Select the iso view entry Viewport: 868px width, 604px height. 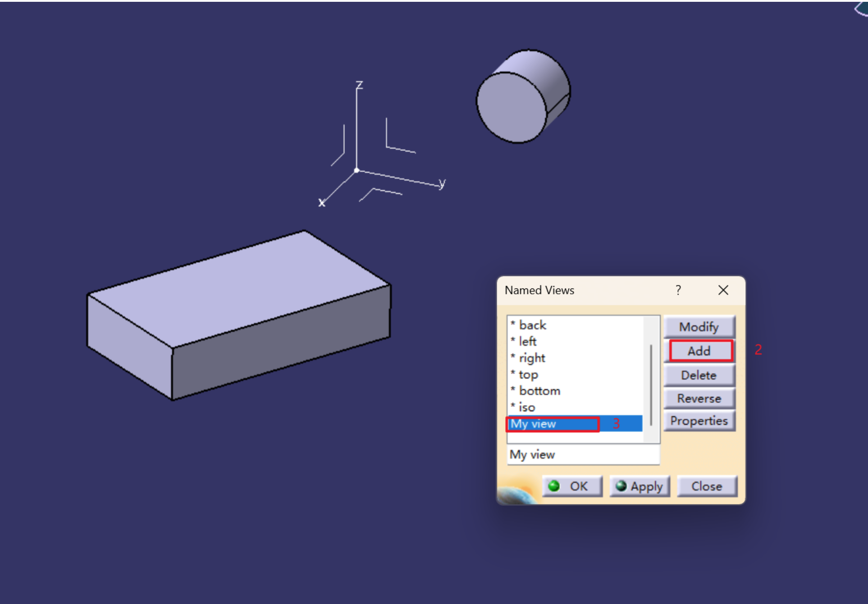pos(527,407)
